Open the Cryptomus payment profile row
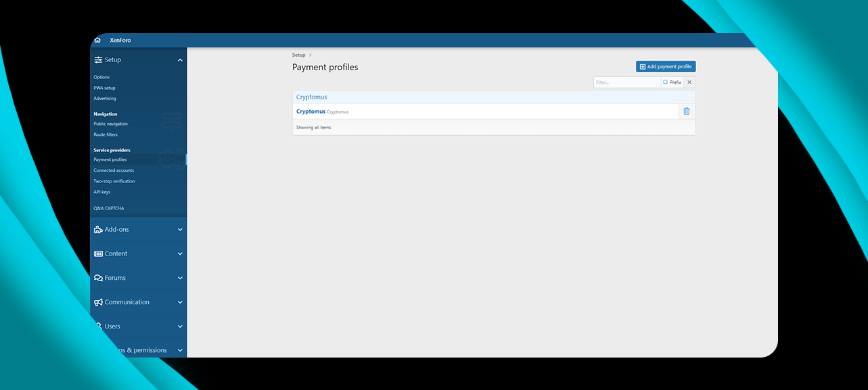Screen dimensions: 868x390 click(x=485, y=112)
